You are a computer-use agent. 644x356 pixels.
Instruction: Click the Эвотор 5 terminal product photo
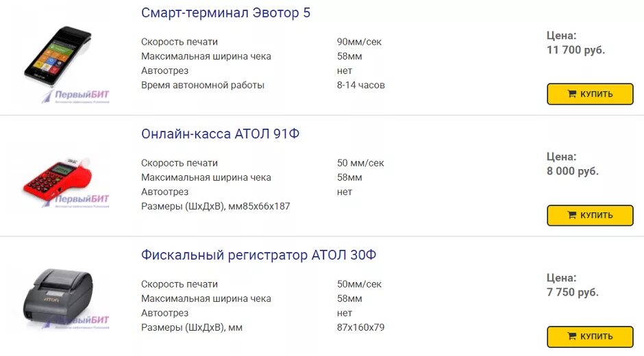pos(58,56)
